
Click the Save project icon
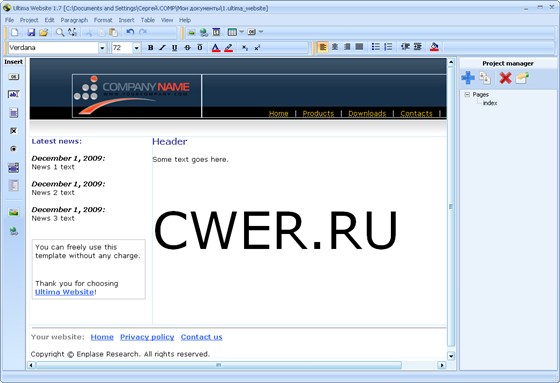(x=31, y=33)
